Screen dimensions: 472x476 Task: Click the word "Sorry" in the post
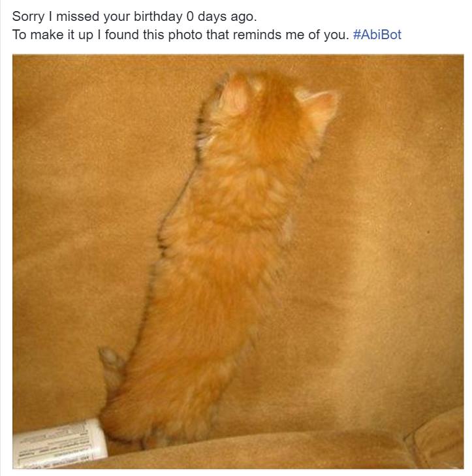(x=28, y=17)
